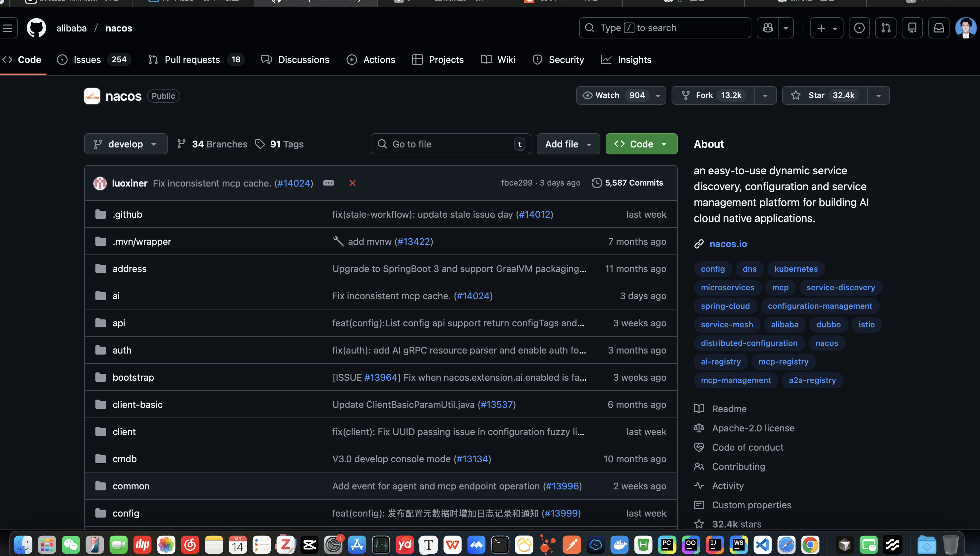This screenshot has height=556, width=980.
Task: Open the Copilot icon in header
Action: coord(768,28)
